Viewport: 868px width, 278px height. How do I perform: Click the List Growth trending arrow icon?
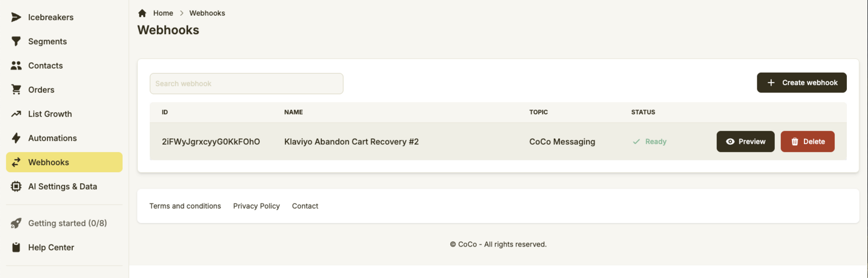(x=16, y=114)
